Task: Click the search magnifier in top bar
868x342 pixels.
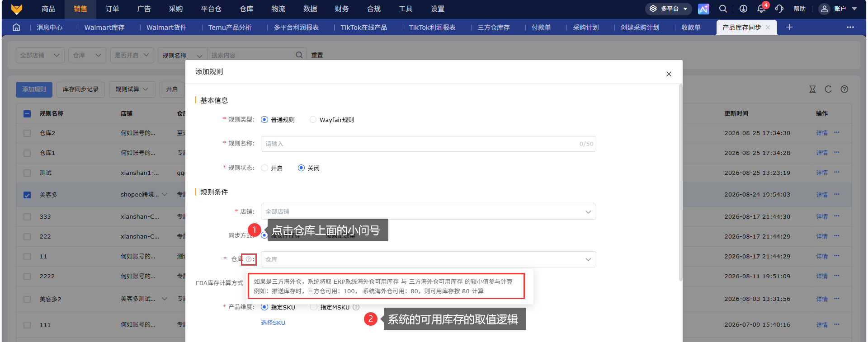Action: coord(723,9)
